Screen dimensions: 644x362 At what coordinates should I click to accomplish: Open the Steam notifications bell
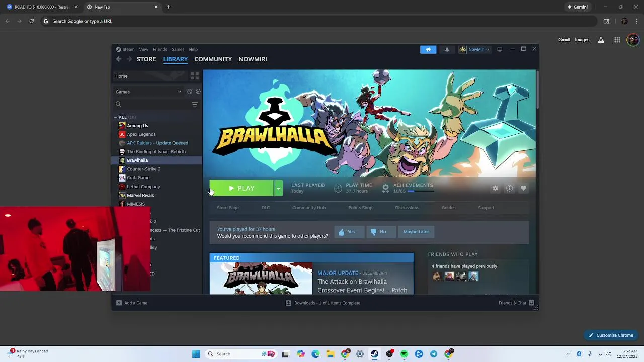[447, 49]
